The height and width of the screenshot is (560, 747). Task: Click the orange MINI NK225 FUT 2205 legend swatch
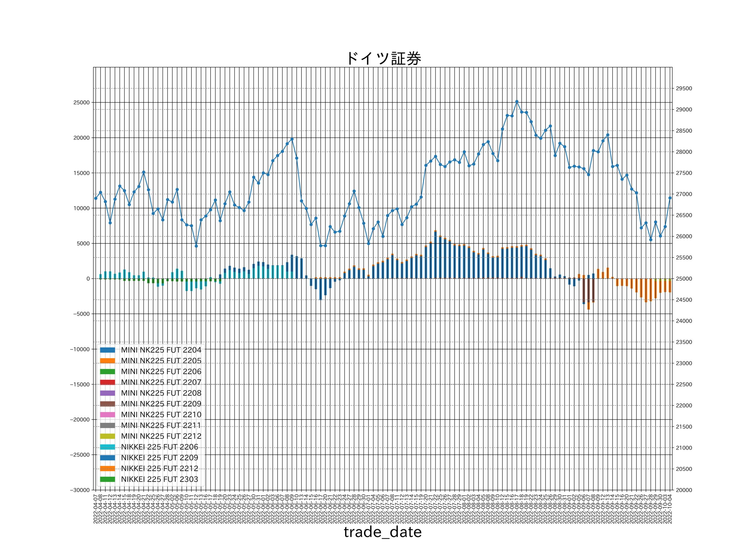pos(107,361)
